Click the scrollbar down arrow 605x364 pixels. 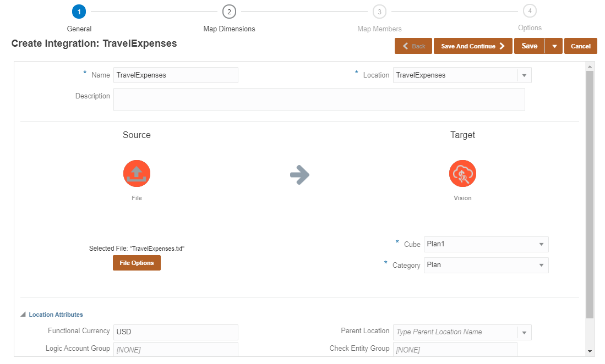pos(590,351)
